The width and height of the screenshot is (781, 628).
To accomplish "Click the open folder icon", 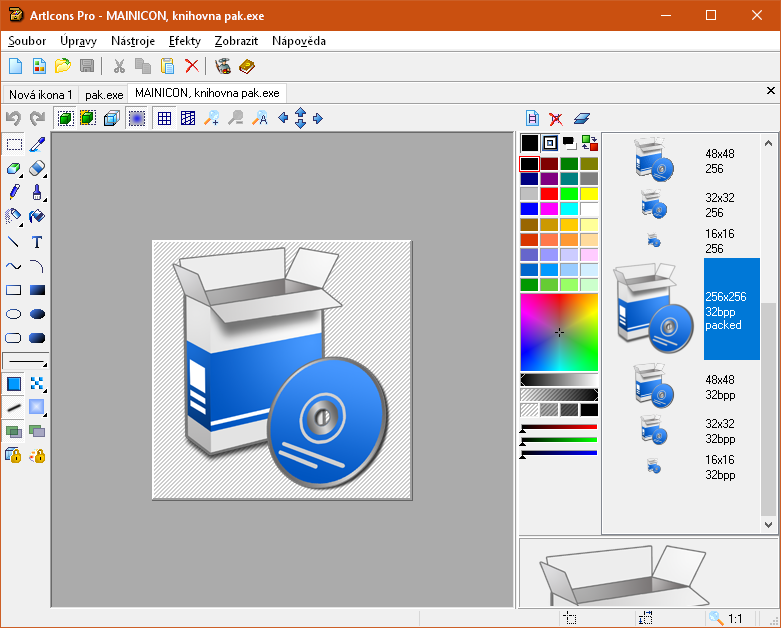I will click(x=63, y=67).
